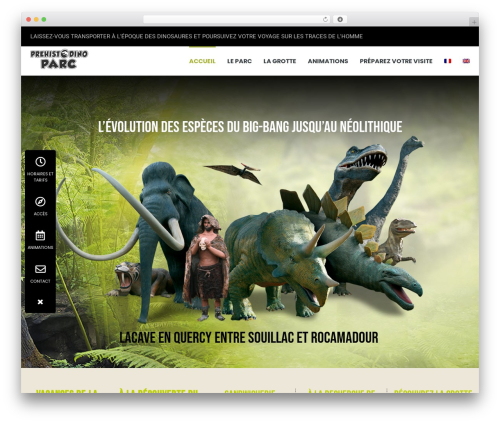This screenshot has width=500, height=423.
Task: Click the yellow macOS minimize button
Action: click(x=36, y=20)
